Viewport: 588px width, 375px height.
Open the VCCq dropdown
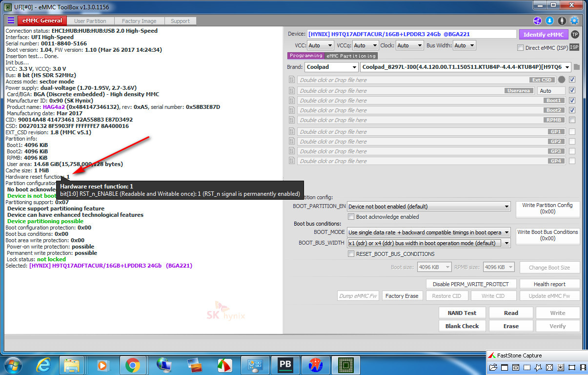coord(365,45)
